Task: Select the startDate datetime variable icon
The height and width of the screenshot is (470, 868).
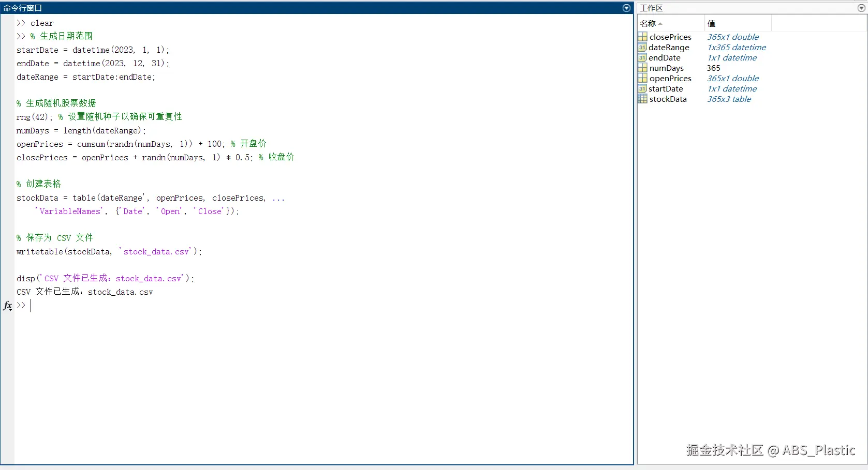Action: point(642,88)
